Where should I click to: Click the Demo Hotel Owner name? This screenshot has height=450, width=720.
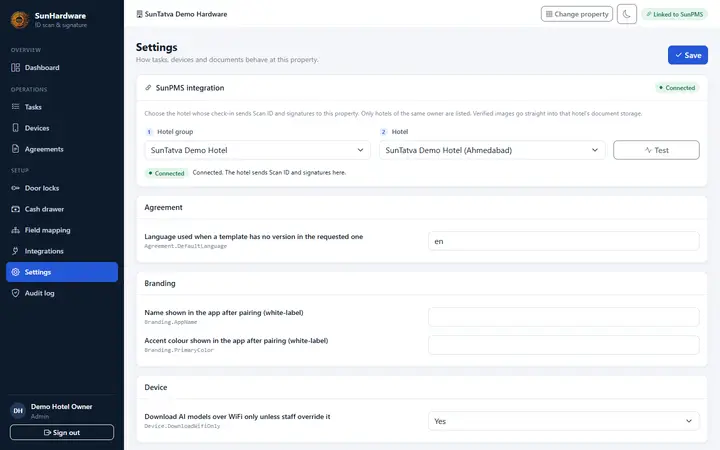point(62,406)
